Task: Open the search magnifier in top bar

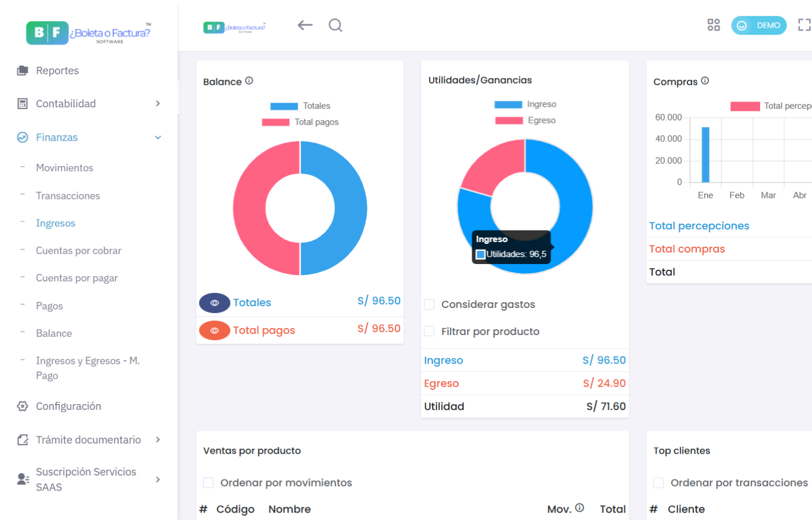Action: pos(335,25)
